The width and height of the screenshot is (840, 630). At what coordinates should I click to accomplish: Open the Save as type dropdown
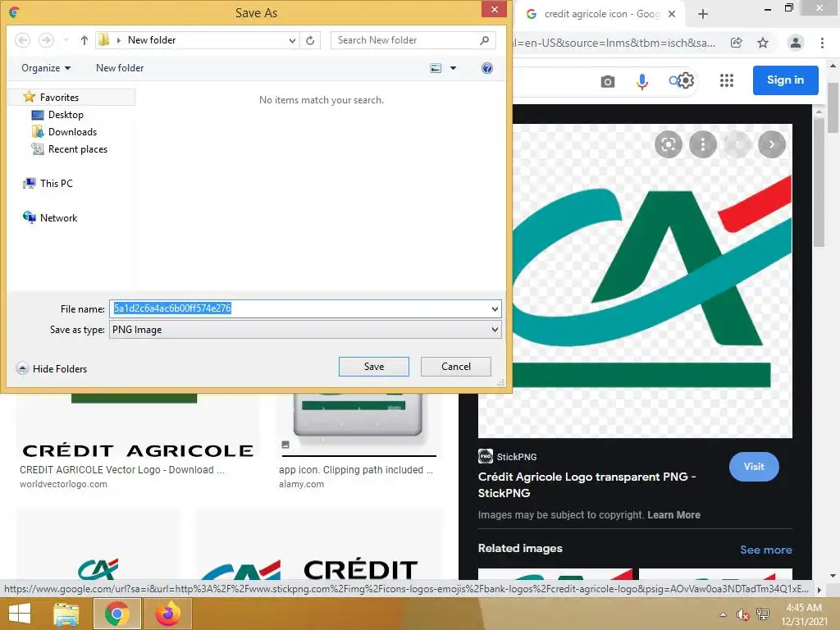click(305, 330)
